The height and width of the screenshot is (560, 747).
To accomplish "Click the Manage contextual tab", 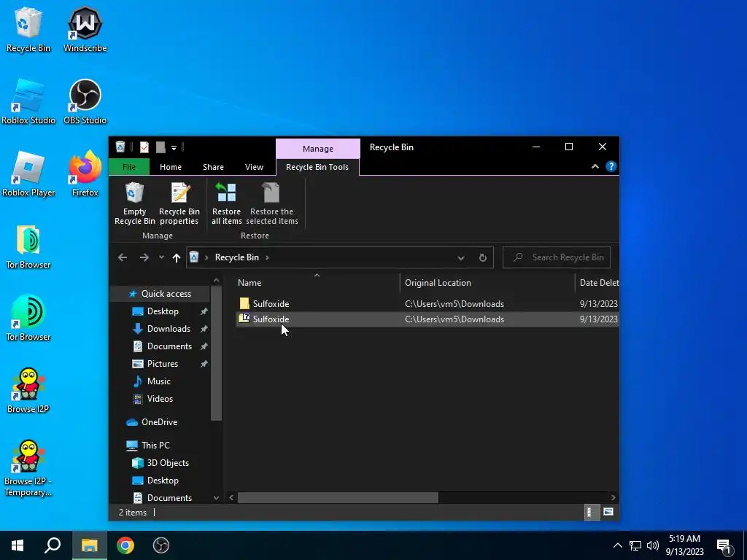I will [x=318, y=149].
